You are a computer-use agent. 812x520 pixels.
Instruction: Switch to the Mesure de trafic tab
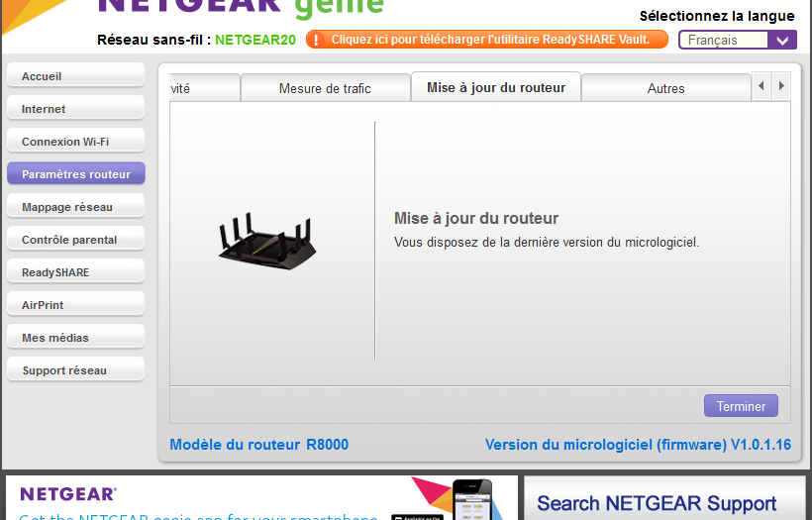pyautogui.click(x=325, y=88)
